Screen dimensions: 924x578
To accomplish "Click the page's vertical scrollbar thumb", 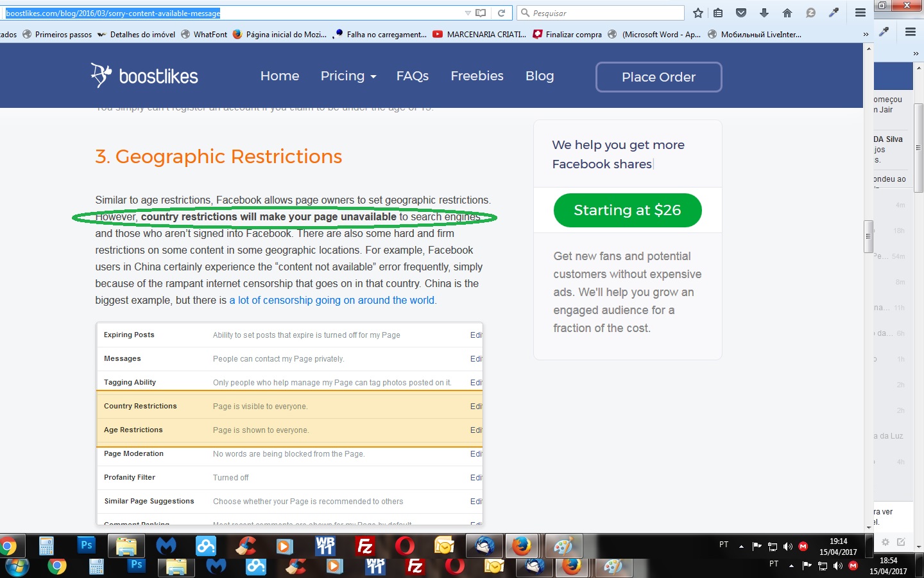I will (869, 236).
